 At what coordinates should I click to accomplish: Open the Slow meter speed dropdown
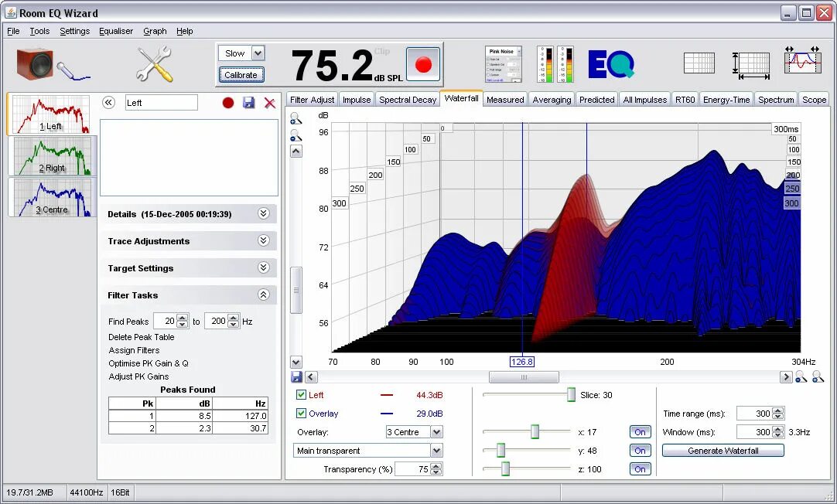tap(241, 53)
